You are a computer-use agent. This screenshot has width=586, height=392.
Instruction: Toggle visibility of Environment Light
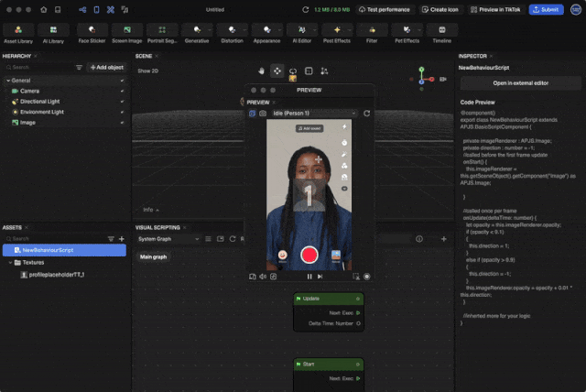[x=122, y=112]
